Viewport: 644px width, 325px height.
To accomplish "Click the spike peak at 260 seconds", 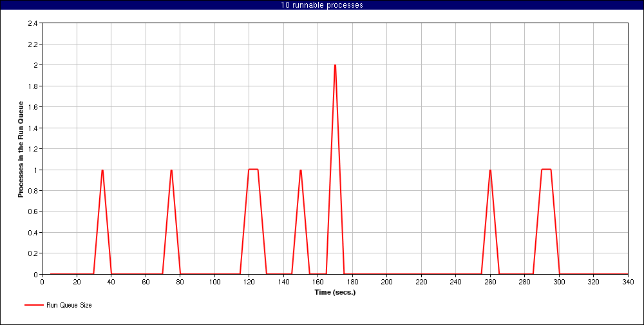I will coord(490,170).
